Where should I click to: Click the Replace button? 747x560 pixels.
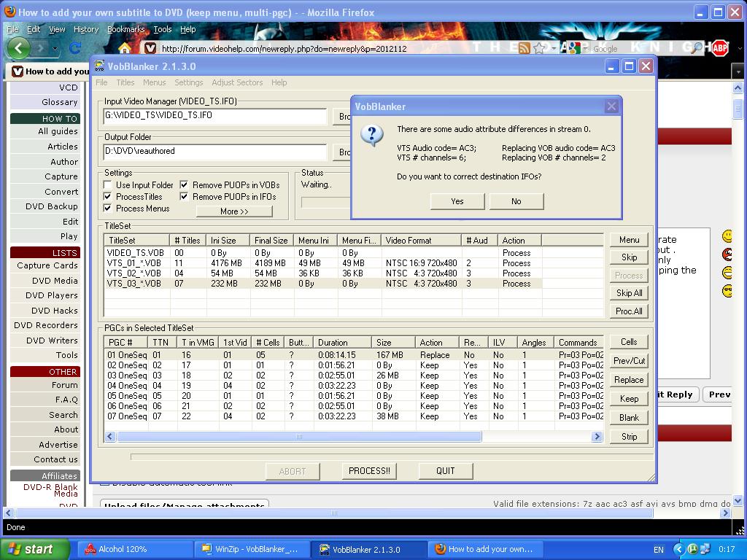click(629, 380)
